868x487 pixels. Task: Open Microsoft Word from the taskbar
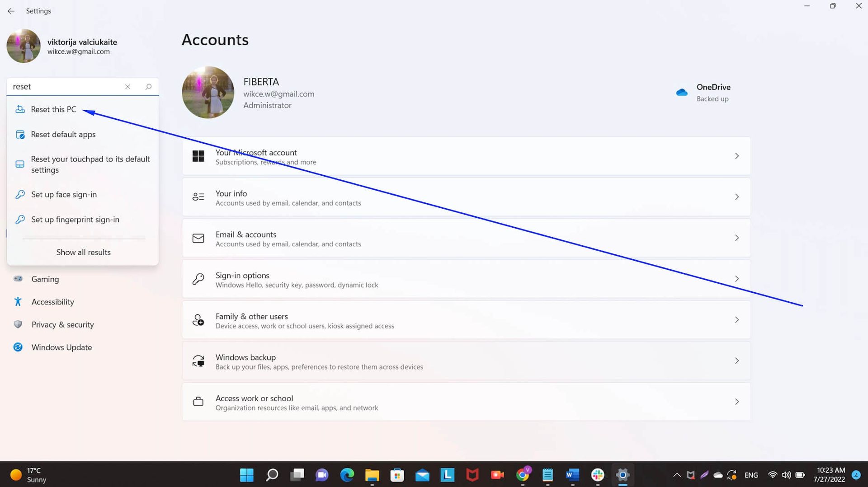point(572,475)
